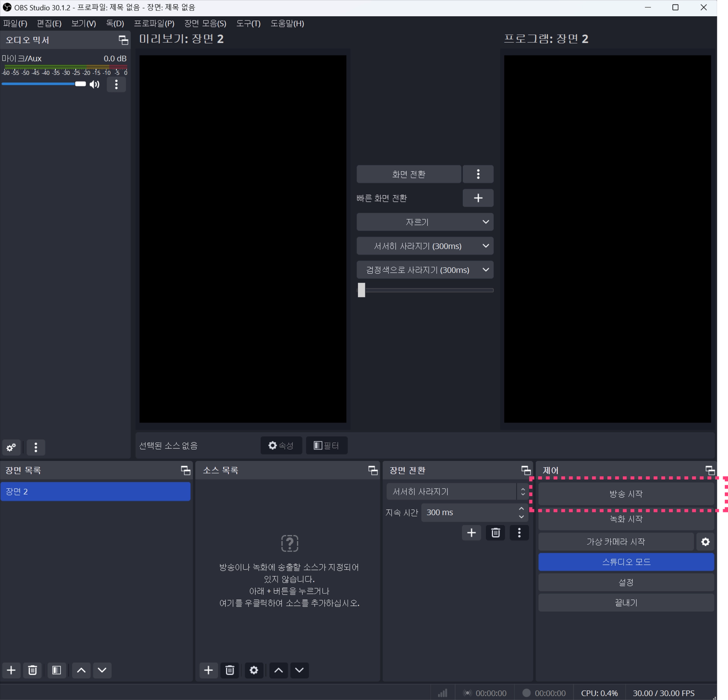Screen dimensions: 728x700
Task: Click the 마이크/Aux volume slider handle
Action: coord(80,84)
